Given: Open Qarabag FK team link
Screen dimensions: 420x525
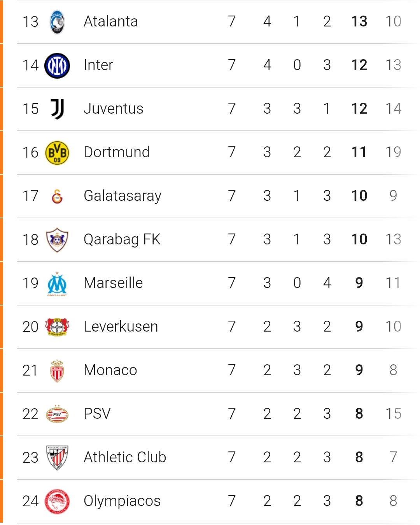Looking at the screenshot, I should [122, 239].
